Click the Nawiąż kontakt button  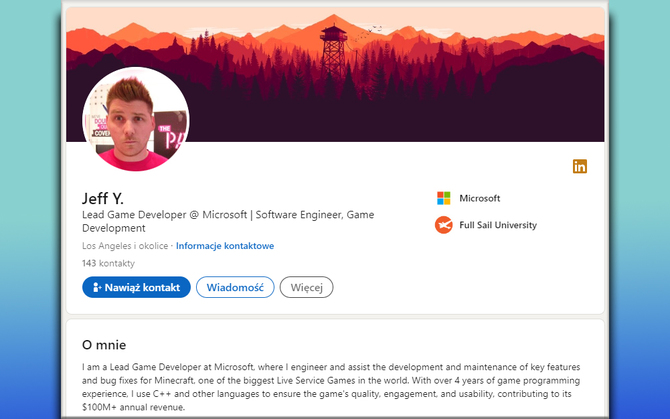pos(136,287)
